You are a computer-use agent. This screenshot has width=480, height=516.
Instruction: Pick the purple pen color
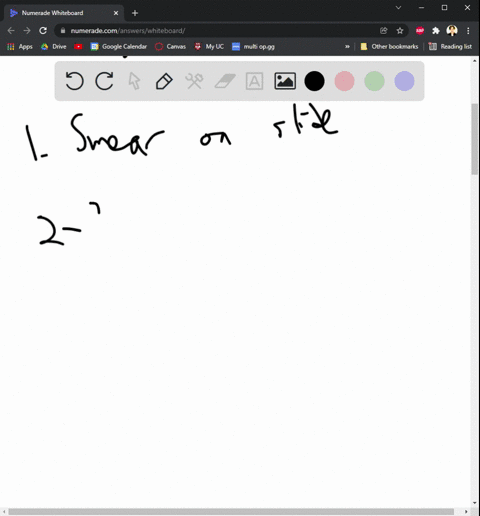coord(404,81)
